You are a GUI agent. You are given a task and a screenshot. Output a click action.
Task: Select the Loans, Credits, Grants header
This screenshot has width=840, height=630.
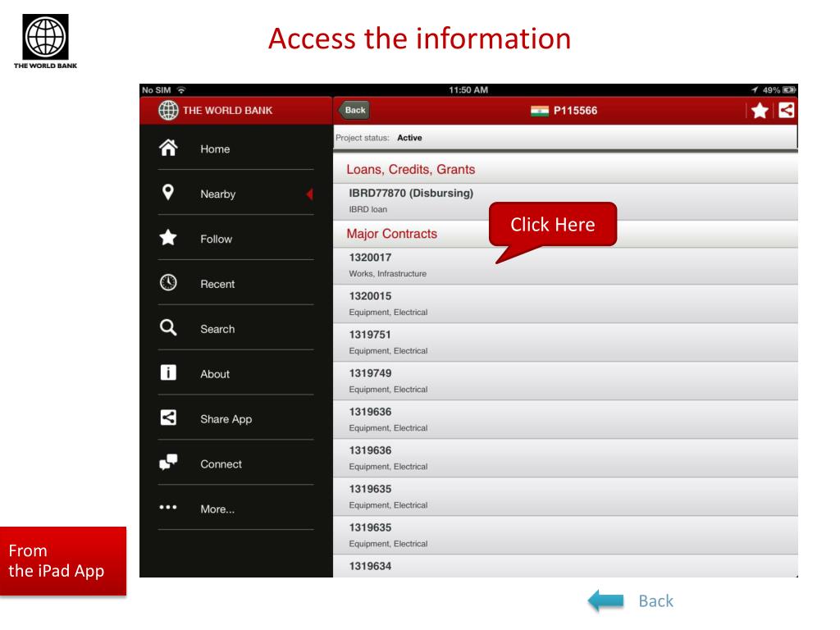click(x=565, y=169)
